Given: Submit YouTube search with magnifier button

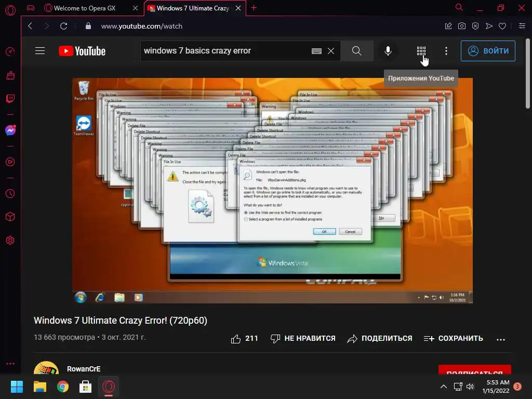Looking at the screenshot, I should click(356, 51).
